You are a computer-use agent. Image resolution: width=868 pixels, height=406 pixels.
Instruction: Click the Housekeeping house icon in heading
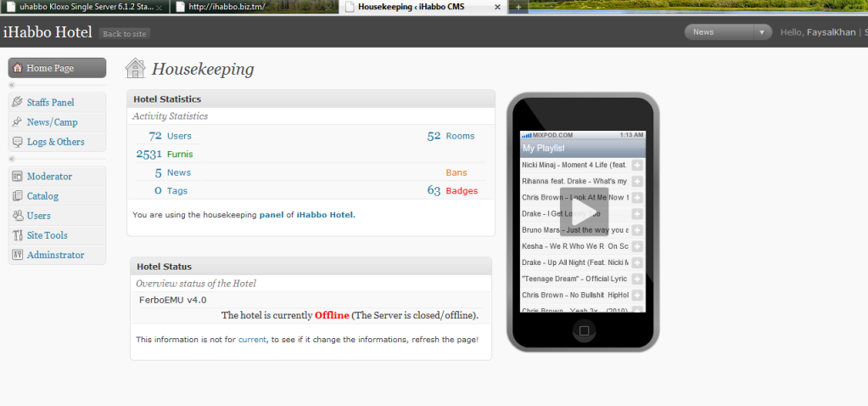(135, 69)
